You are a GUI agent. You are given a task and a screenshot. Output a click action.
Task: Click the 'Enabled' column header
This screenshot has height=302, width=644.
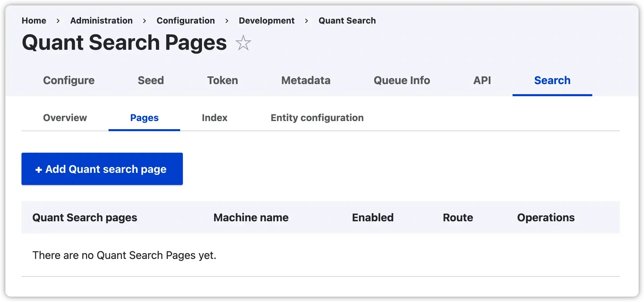(x=373, y=218)
